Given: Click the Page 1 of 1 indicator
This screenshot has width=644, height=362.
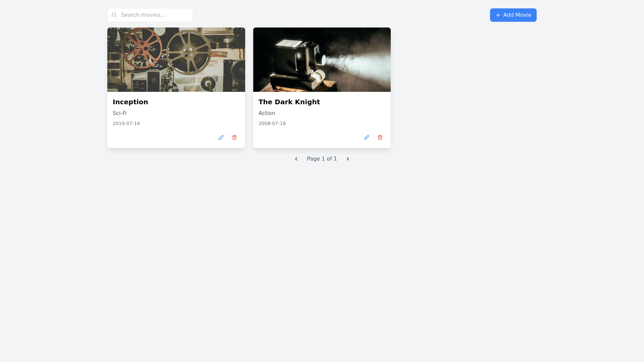Looking at the screenshot, I should pyautogui.click(x=322, y=159).
